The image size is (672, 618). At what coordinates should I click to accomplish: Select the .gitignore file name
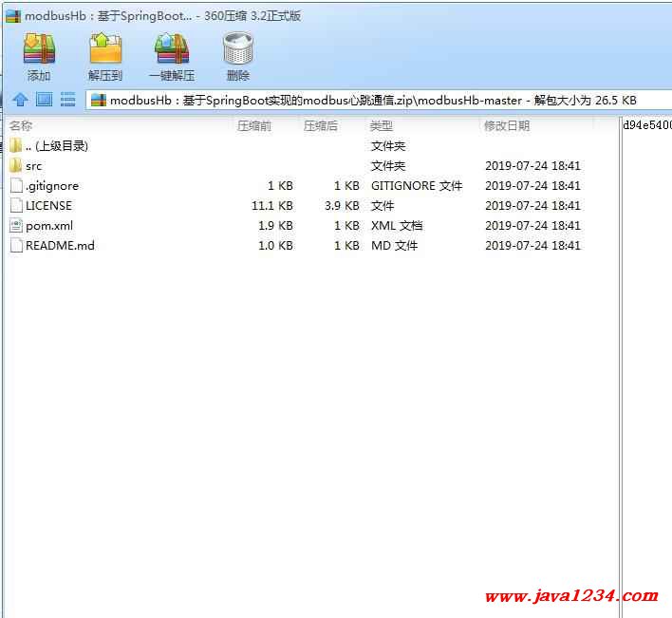pyautogui.click(x=52, y=186)
